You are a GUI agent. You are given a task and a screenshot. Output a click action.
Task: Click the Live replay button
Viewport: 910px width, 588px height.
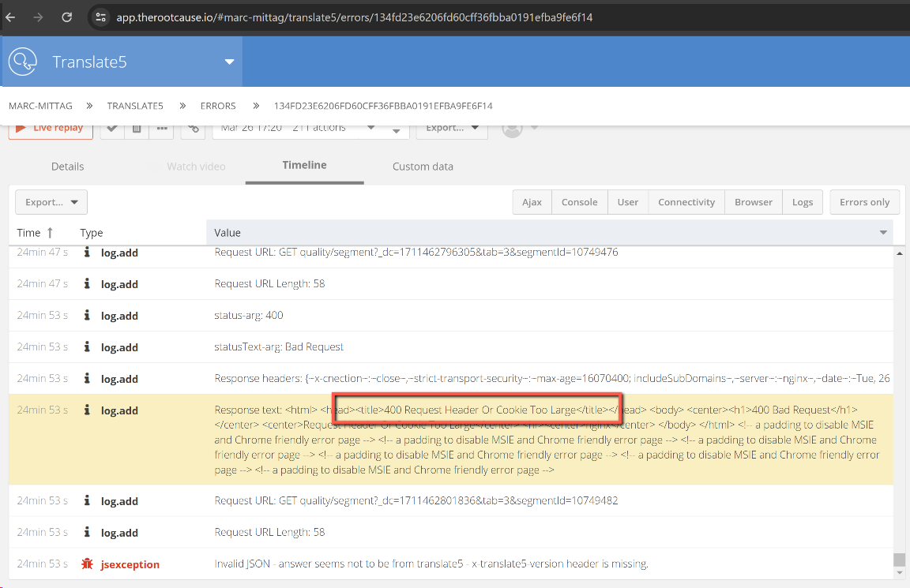click(x=51, y=129)
